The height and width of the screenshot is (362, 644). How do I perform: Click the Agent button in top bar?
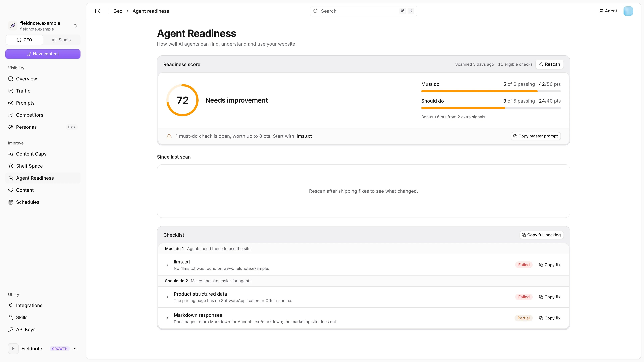(608, 11)
